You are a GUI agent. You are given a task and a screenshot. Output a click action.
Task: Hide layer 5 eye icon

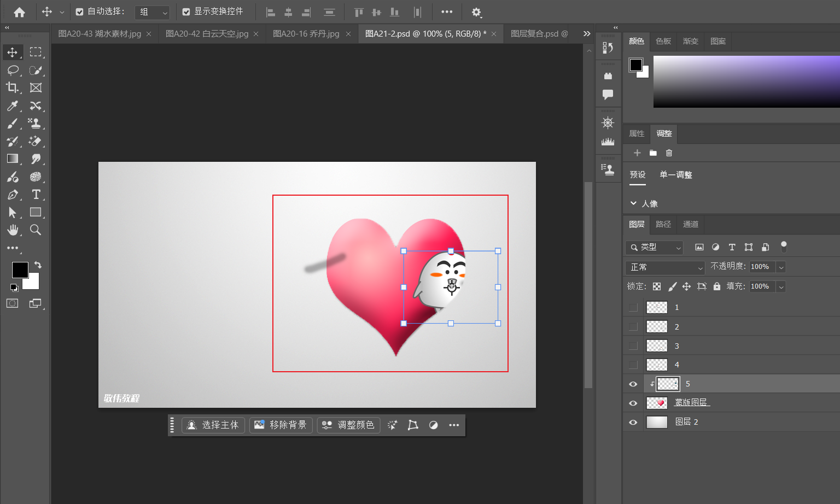(x=633, y=384)
